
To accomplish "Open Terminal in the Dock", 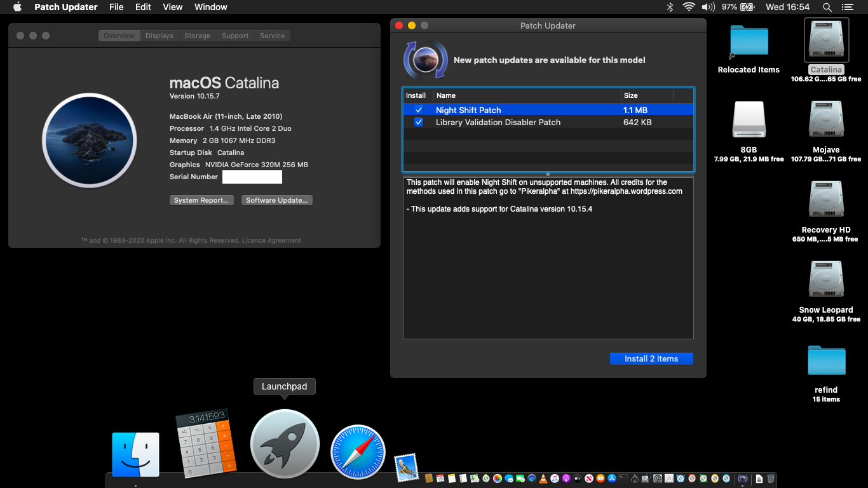I will click(623, 478).
